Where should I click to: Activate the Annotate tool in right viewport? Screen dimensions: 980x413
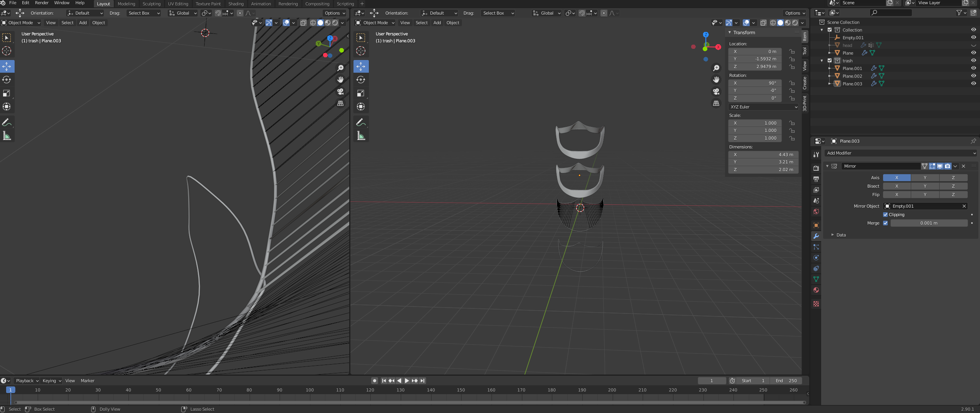[x=360, y=123]
